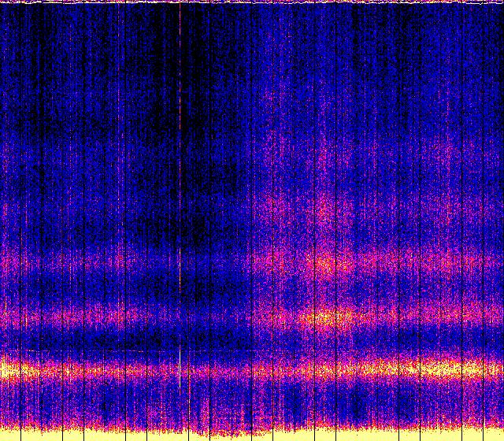Viewport: 504px width, 441px height.
Task: Click the bright hotspot in the middle horizontal band
Action: tap(329, 318)
